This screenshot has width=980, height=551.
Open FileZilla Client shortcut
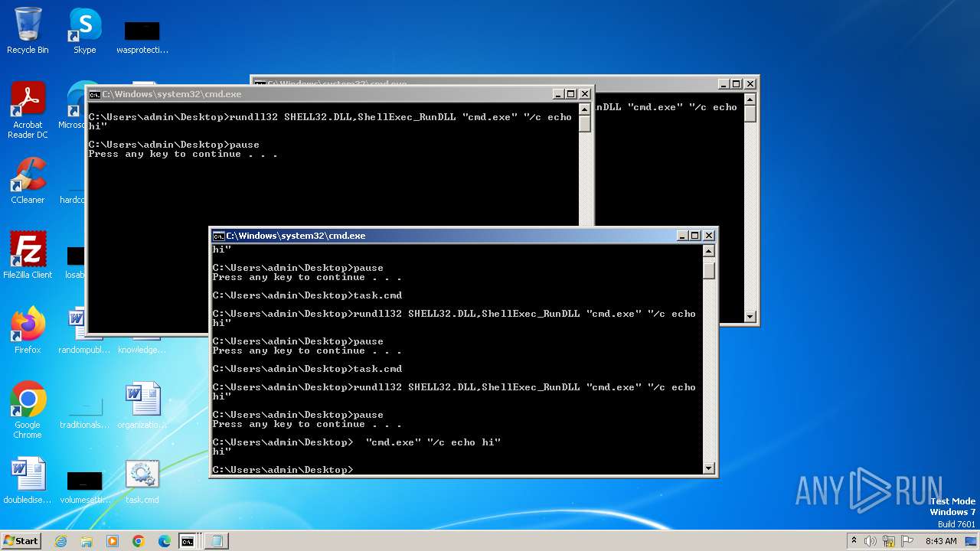pyautogui.click(x=28, y=255)
